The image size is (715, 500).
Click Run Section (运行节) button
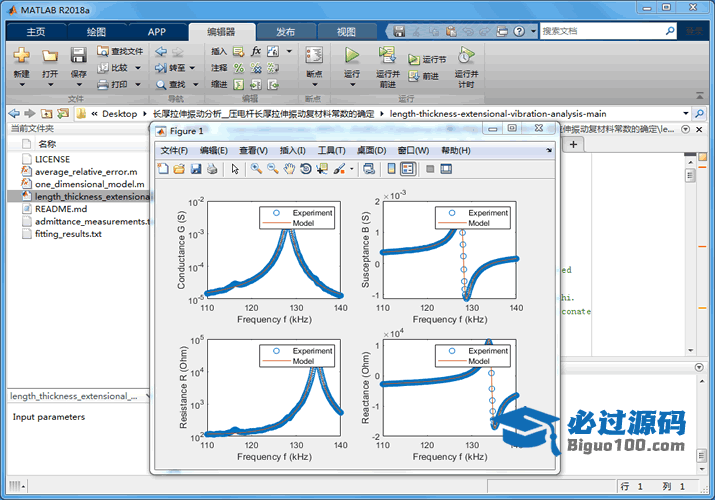coord(427,59)
